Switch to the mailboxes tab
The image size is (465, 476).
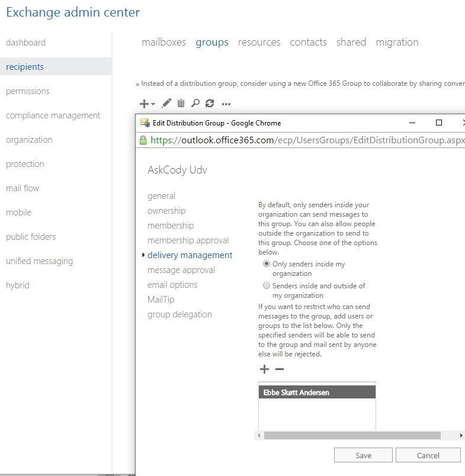(x=163, y=42)
